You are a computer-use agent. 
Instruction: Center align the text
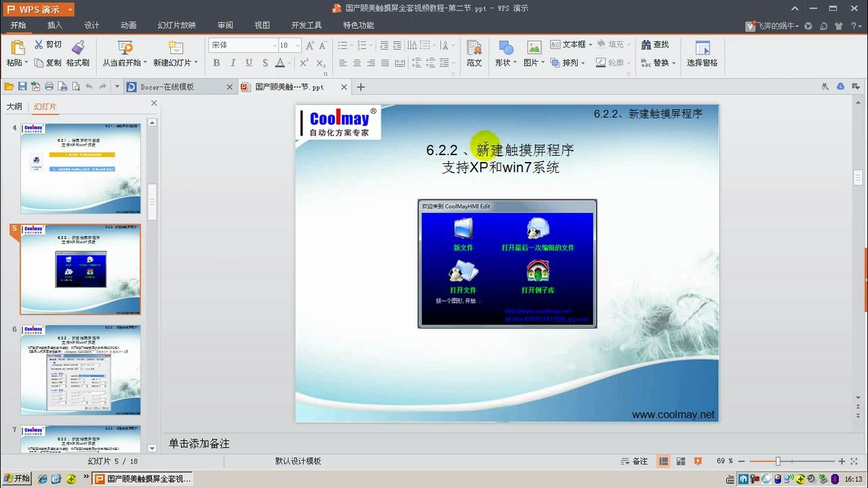(357, 62)
